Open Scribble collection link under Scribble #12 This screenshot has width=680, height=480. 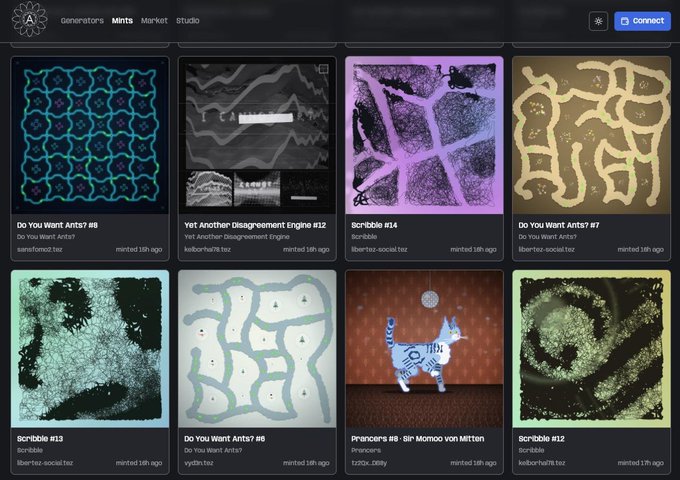[532, 450]
